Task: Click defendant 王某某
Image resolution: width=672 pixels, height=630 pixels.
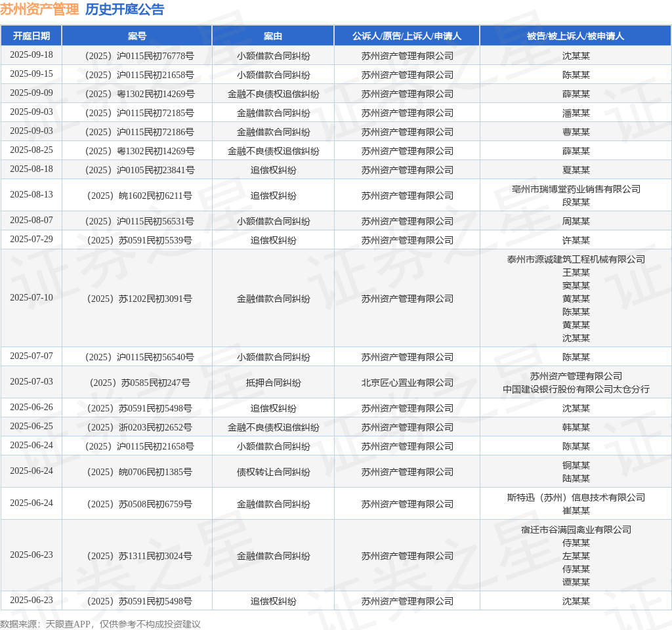Action: click(x=576, y=272)
